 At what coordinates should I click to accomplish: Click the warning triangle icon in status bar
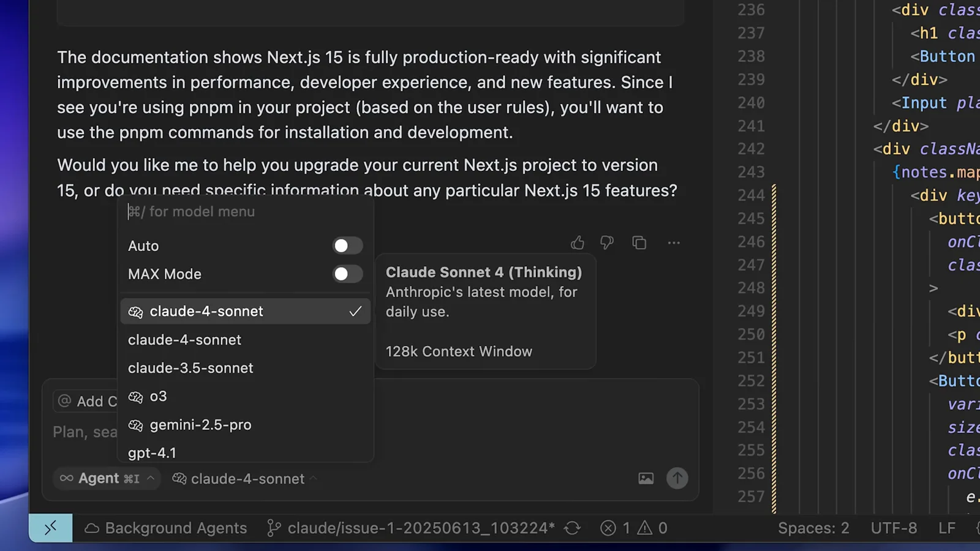point(645,528)
